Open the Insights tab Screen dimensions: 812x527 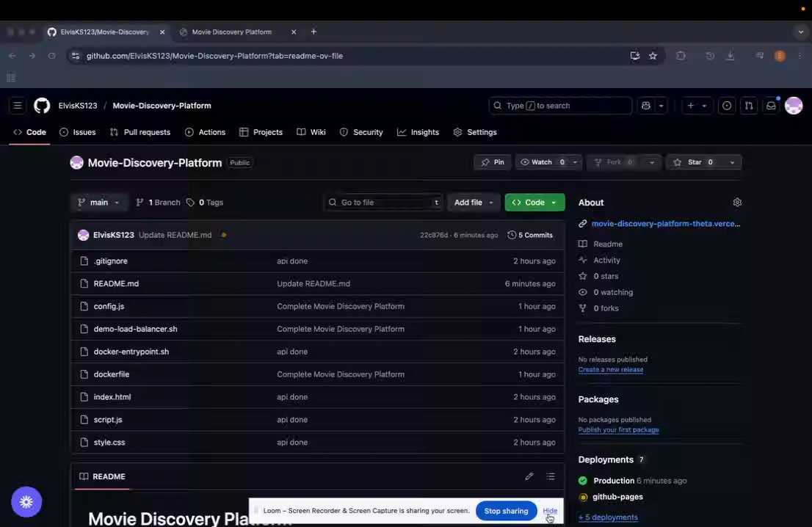click(x=418, y=133)
